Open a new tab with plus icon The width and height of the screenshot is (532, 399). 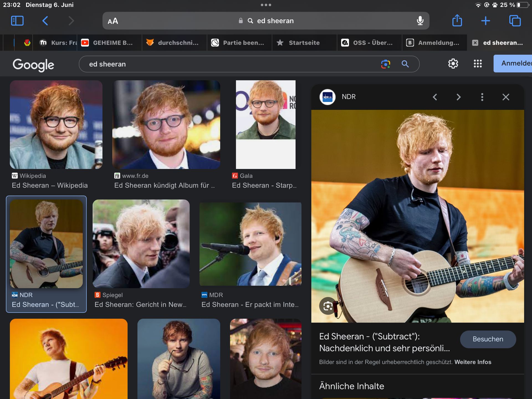(x=485, y=21)
